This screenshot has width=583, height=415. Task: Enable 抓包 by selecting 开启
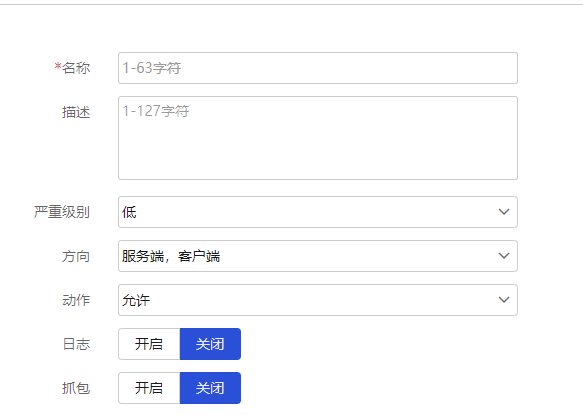[x=149, y=388]
